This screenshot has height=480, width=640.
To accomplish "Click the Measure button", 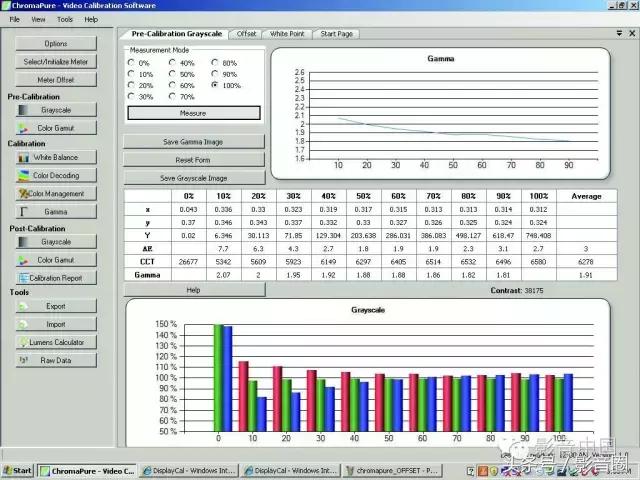I will [193, 113].
